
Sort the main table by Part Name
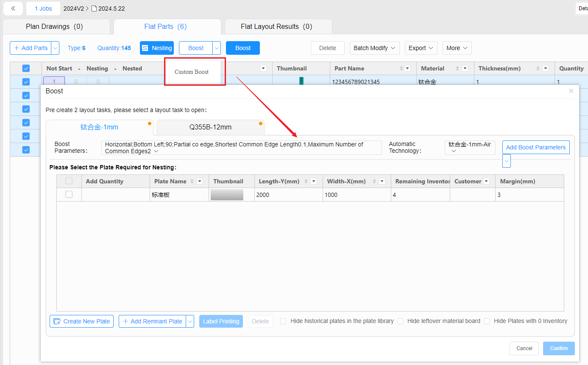pyautogui.click(x=401, y=68)
